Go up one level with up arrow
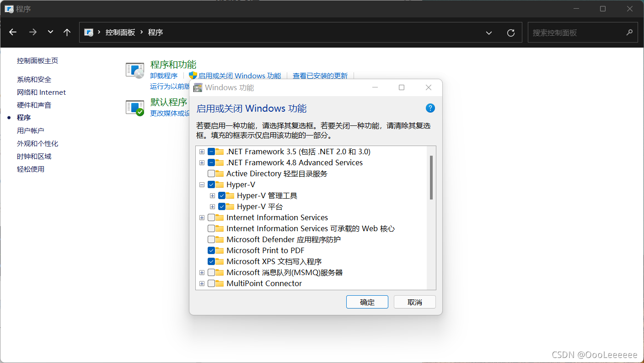 67,33
